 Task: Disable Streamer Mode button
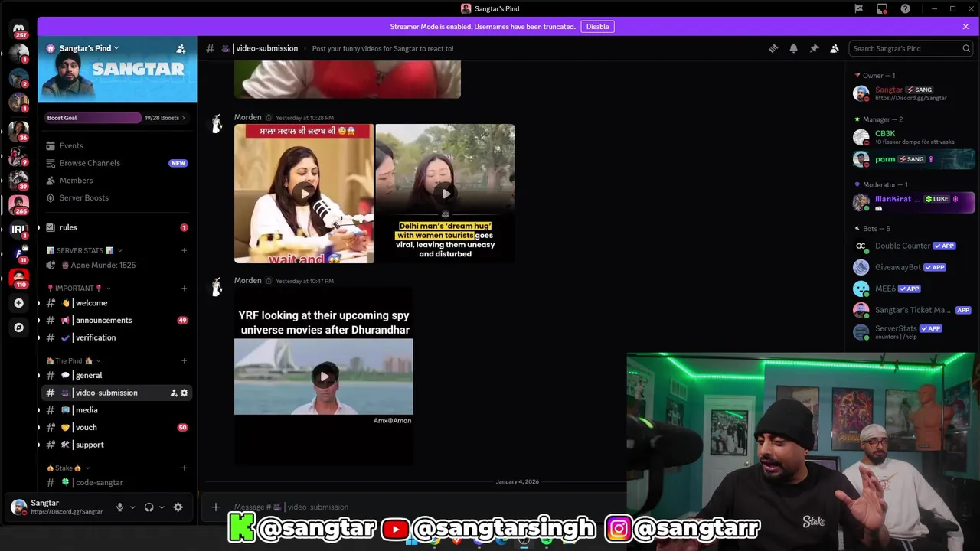(x=597, y=27)
